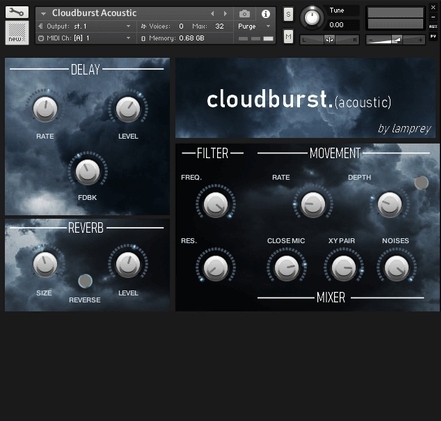
Task: Click the Delay LEVEL knob
Action: [128, 109]
